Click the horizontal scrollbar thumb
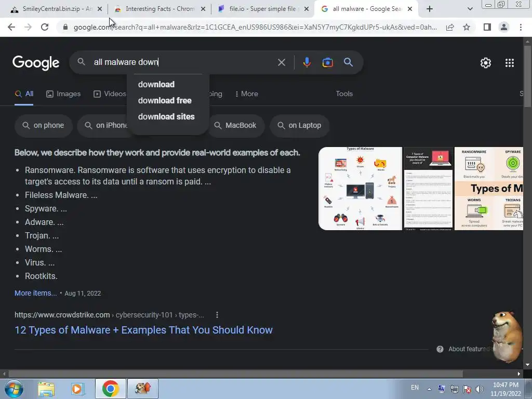This screenshot has height=399, width=532. tap(236, 374)
